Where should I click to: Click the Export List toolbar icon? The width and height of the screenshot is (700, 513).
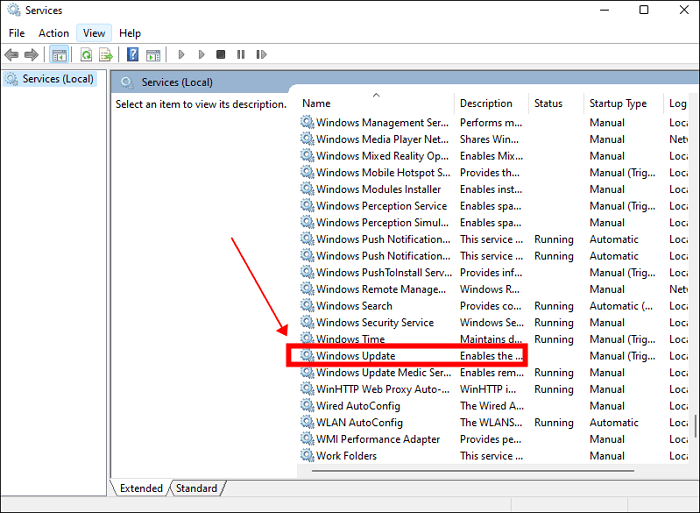106,55
